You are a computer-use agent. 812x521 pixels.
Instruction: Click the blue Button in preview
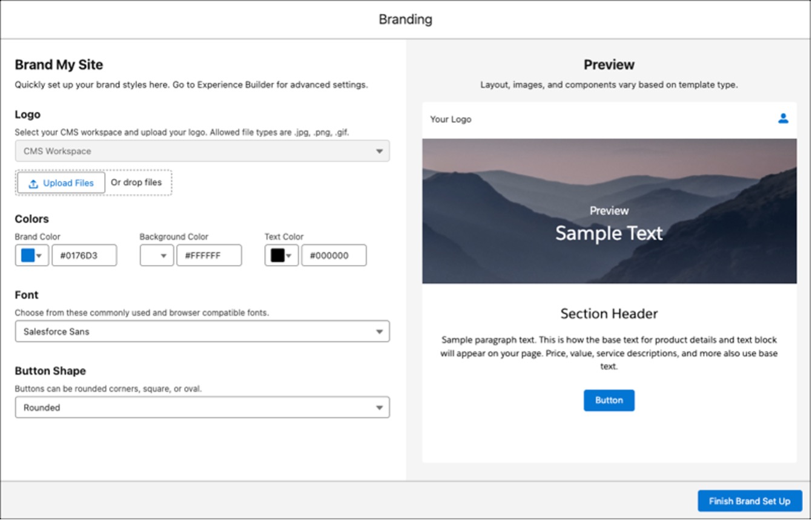pos(609,401)
